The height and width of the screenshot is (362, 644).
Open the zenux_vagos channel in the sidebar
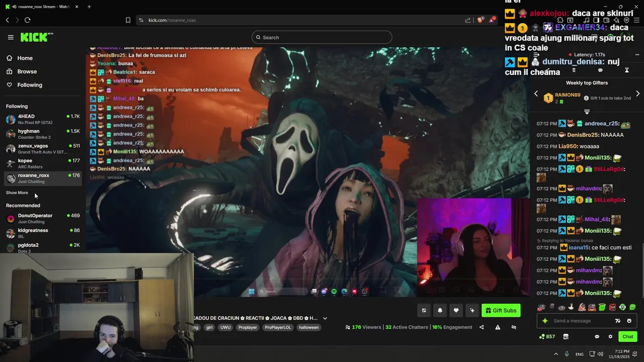tap(43, 149)
